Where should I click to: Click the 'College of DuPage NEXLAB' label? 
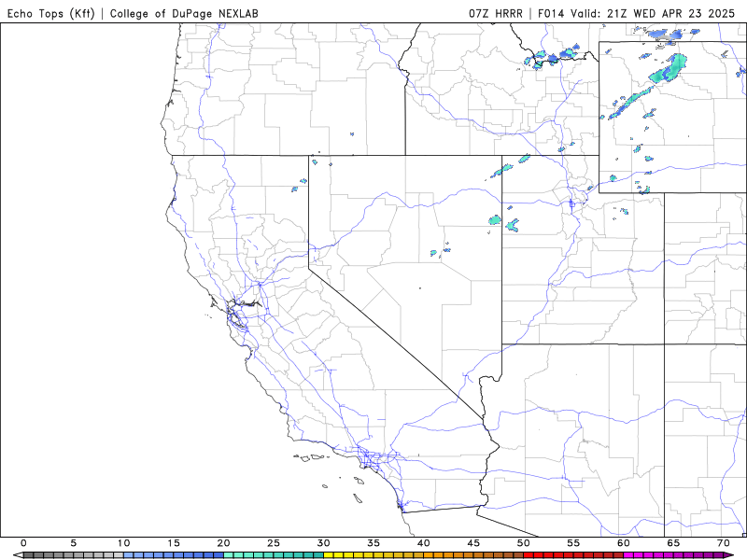(184, 13)
